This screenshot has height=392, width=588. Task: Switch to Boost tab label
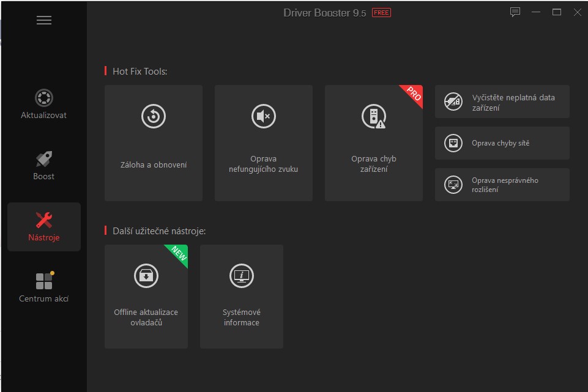coord(43,177)
